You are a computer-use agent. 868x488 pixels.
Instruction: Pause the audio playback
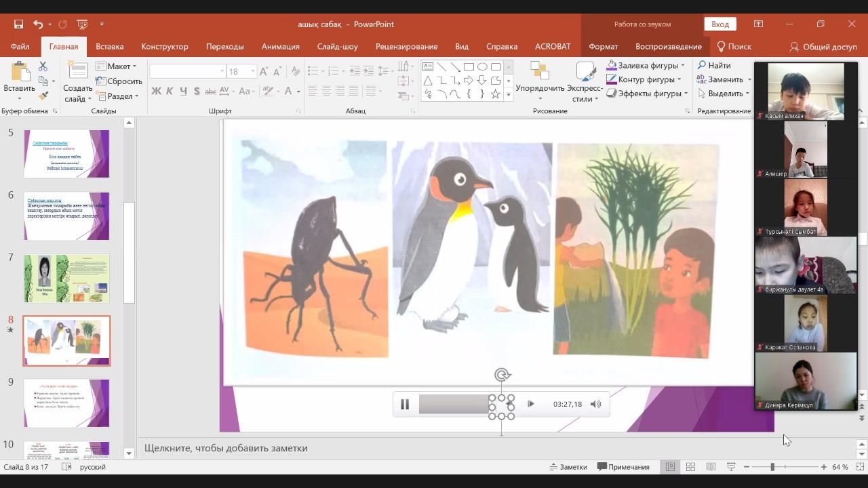click(405, 404)
